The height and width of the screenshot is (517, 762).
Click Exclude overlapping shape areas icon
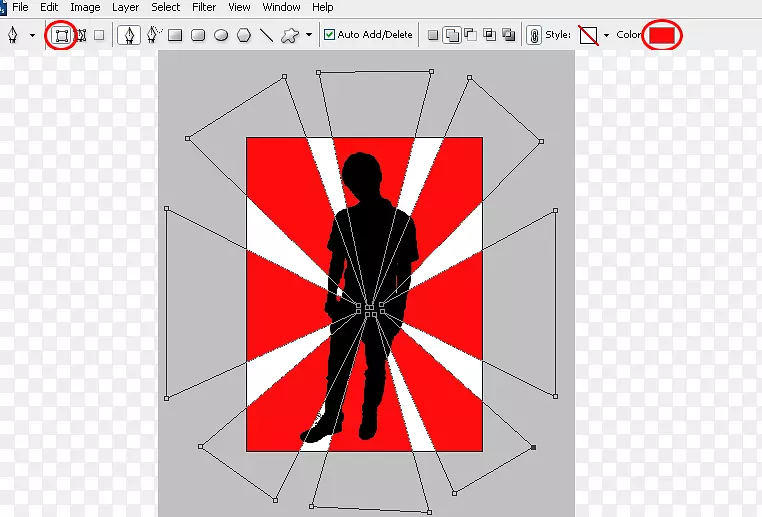tap(509, 35)
